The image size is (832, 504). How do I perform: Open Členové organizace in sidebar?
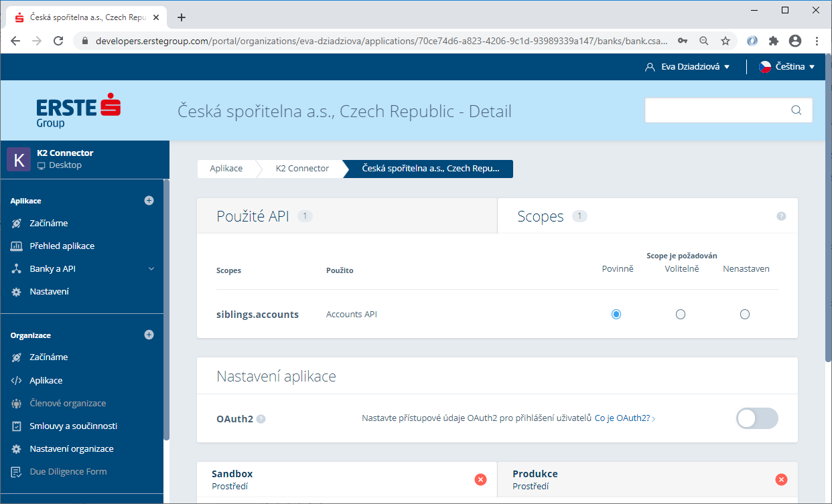tap(68, 403)
